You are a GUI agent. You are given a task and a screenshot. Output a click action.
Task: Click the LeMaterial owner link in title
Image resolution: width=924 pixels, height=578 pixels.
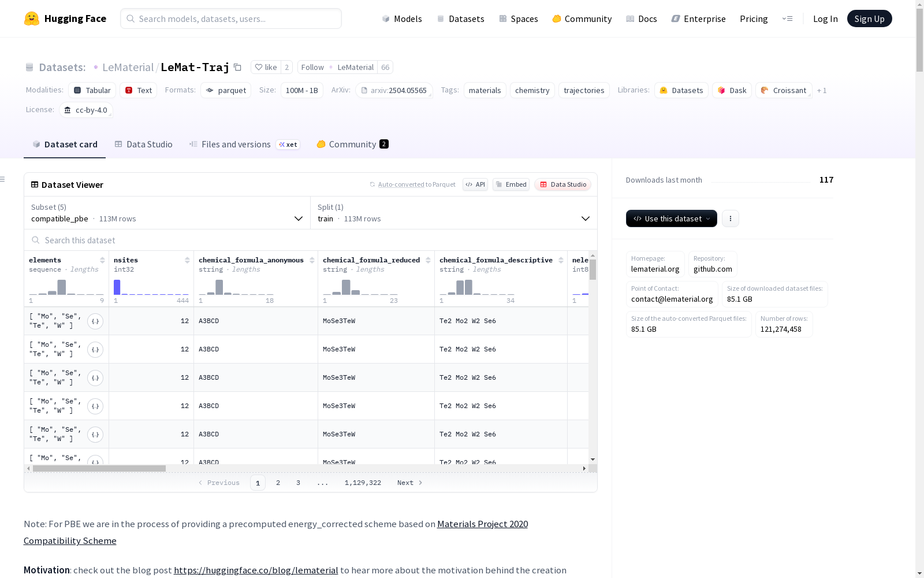[x=128, y=67]
